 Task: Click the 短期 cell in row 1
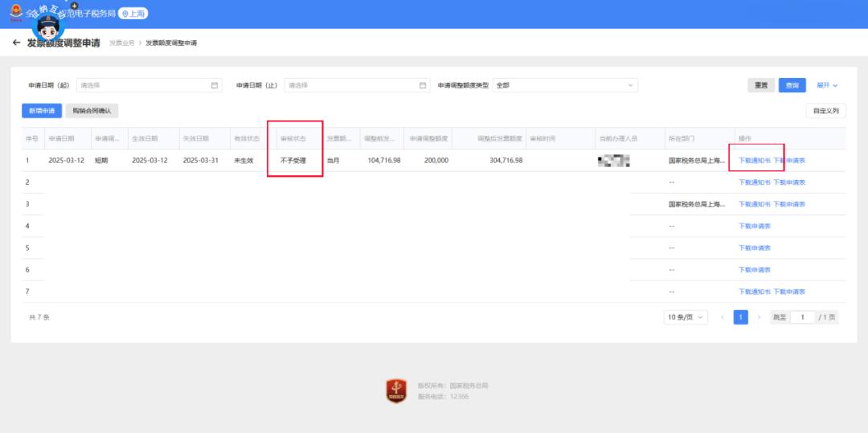tap(101, 161)
